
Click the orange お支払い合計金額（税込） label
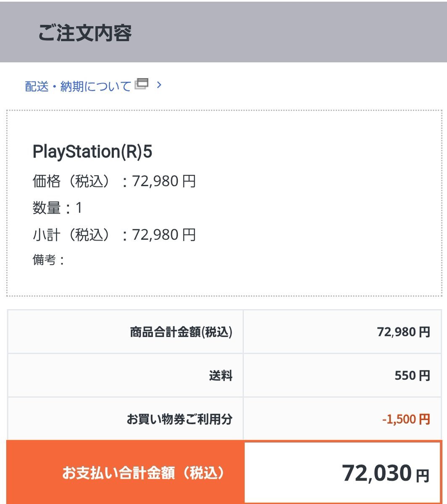(143, 473)
